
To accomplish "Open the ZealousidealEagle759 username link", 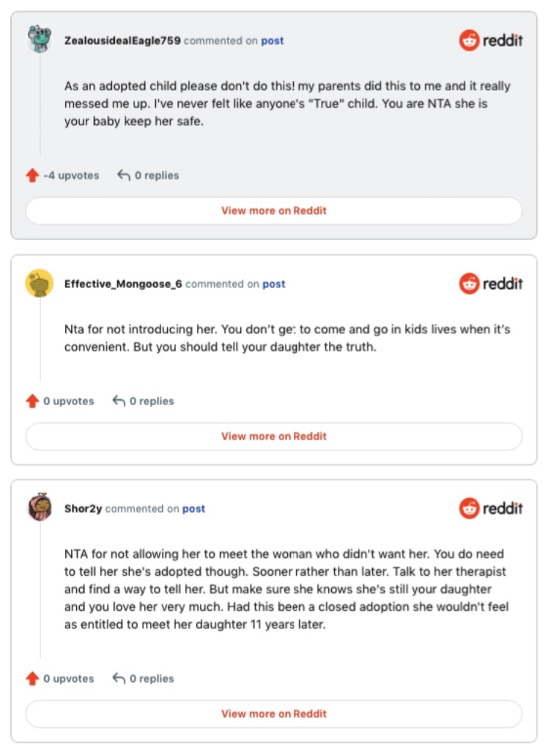I will coord(122,41).
